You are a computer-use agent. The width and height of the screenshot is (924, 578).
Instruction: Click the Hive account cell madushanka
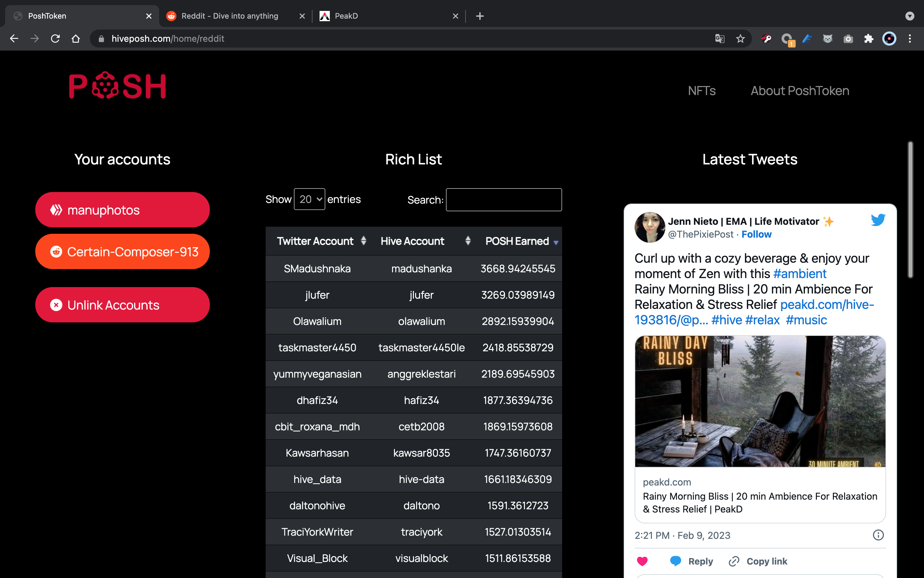[421, 269]
